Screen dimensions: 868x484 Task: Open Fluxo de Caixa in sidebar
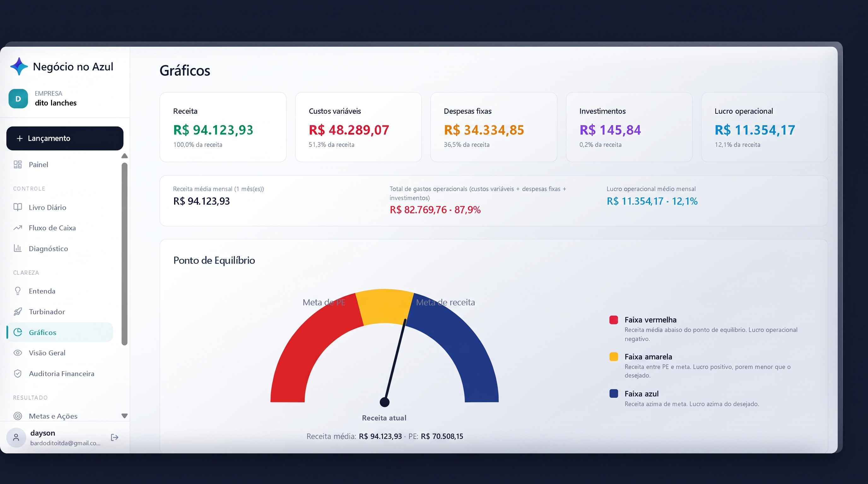pyautogui.click(x=60, y=228)
